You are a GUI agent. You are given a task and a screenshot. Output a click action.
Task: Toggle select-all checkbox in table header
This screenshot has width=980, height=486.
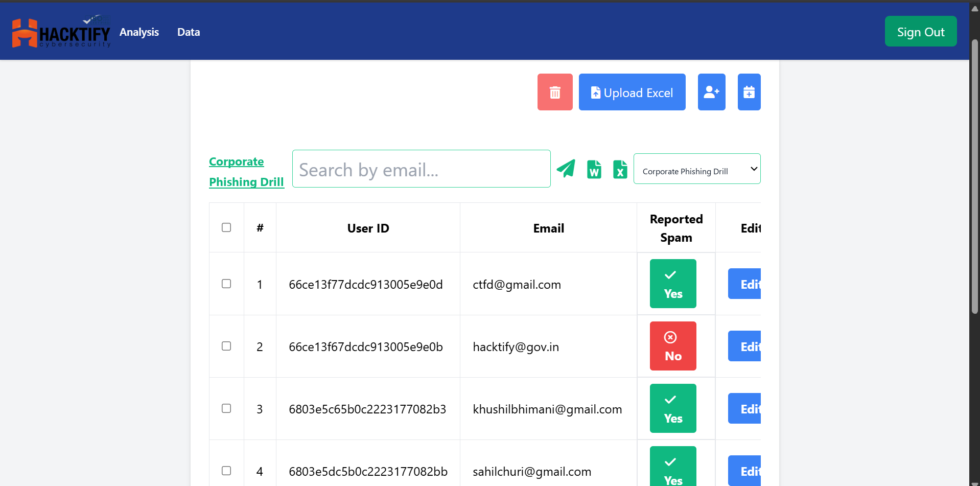click(226, 227)
